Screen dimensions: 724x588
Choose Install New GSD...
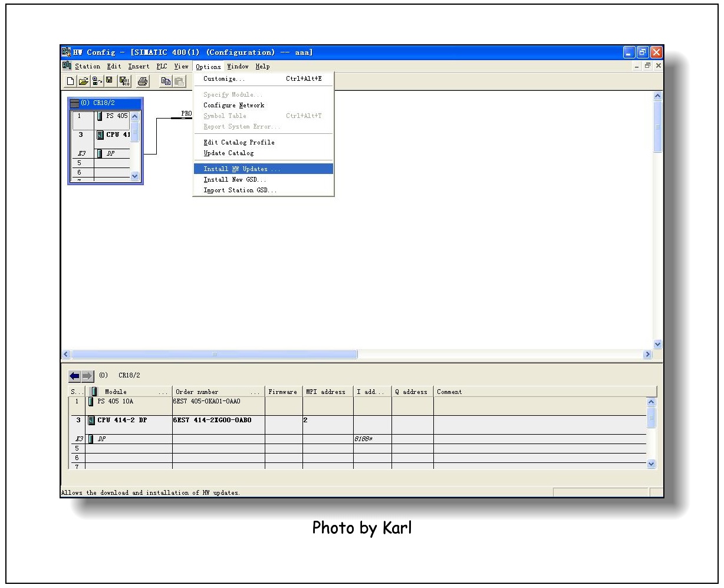264,180
